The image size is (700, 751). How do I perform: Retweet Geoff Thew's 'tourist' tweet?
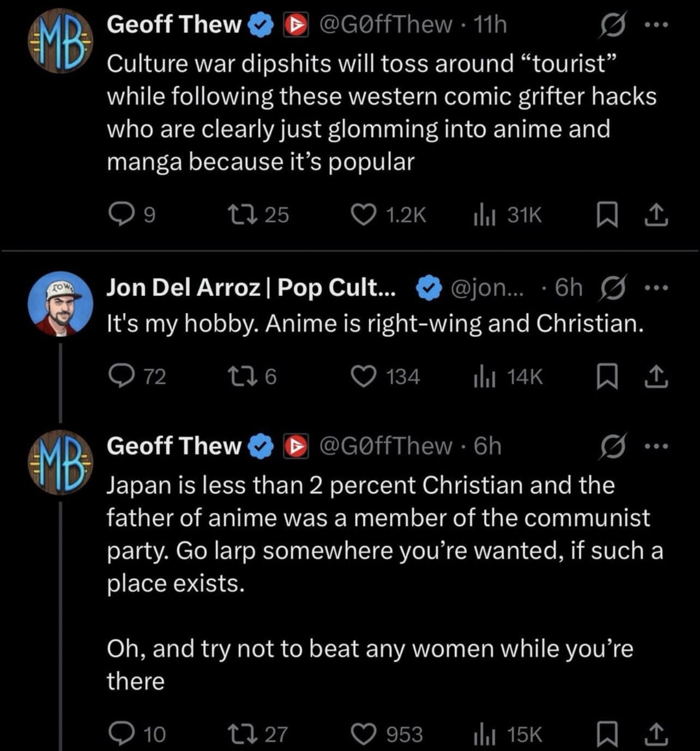click(248, 214)
